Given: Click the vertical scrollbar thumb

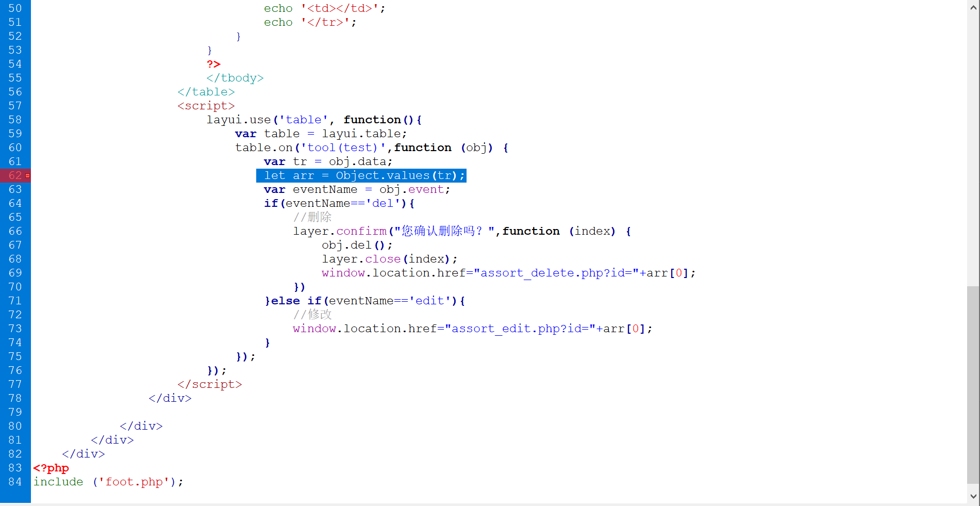Looking at the screenshot, I should [x=973, y=385].
